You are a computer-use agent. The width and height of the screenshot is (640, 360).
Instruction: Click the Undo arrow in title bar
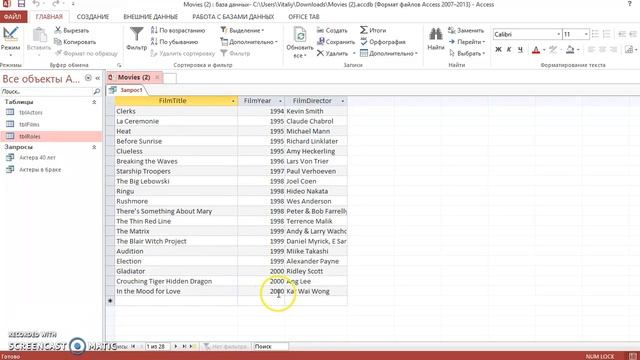click(36, 4)
